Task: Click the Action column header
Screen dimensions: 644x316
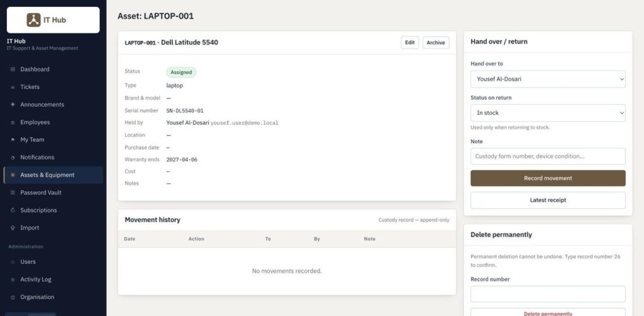Action: coord(196,239)
